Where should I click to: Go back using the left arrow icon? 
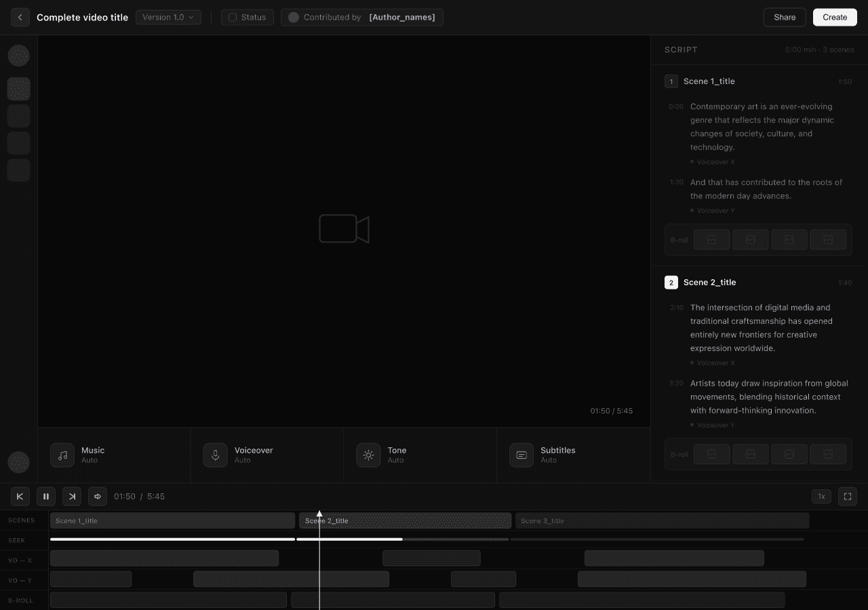[x=20, y=18]
